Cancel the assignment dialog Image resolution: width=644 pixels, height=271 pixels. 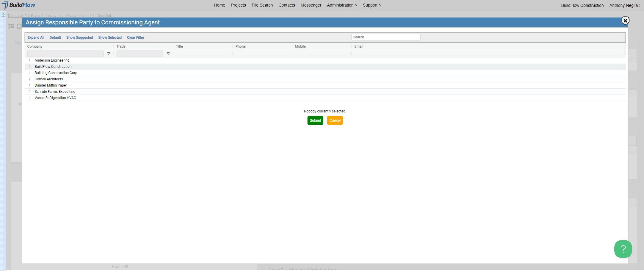335,120
